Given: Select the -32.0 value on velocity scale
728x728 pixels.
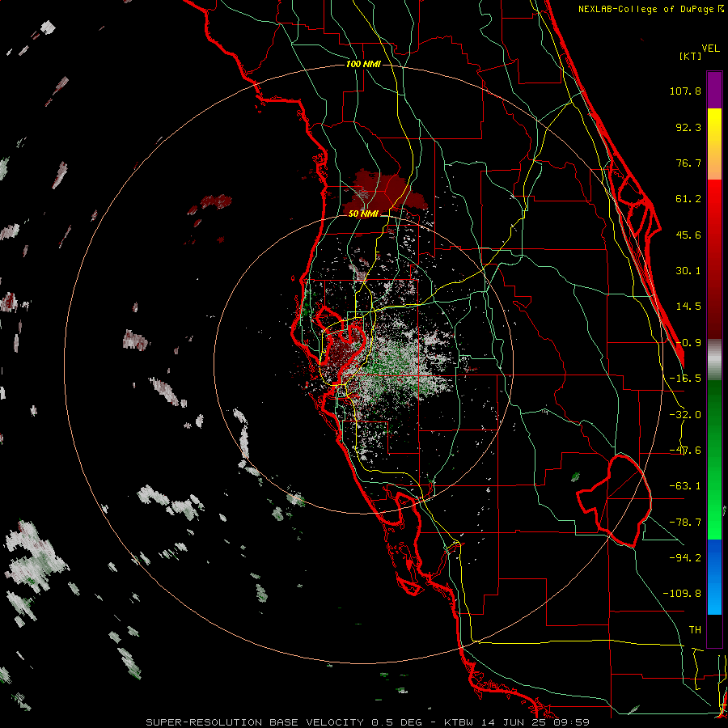Looking at the screenshot, I should [x=685, y=415].
